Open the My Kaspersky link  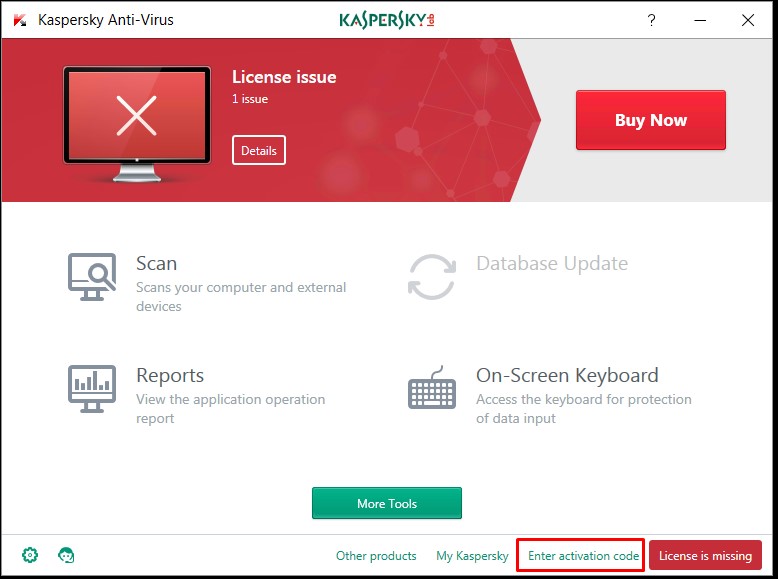[x=472, y=556]
